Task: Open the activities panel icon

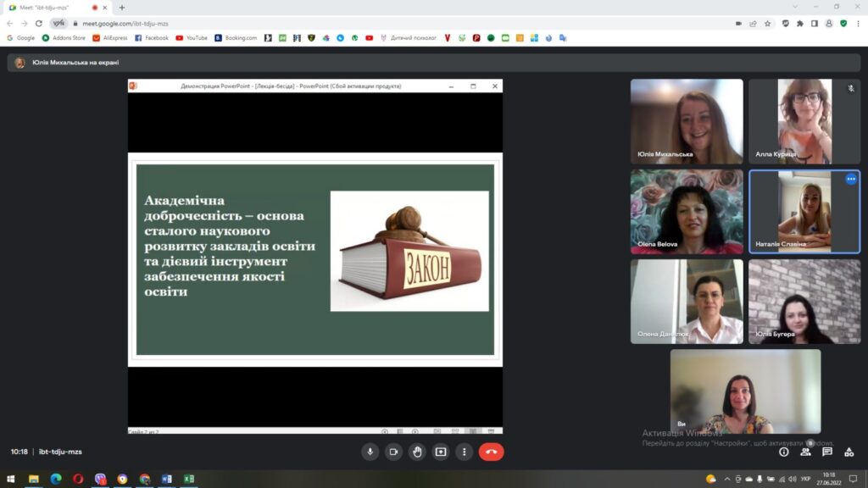Action: [849, 452]
